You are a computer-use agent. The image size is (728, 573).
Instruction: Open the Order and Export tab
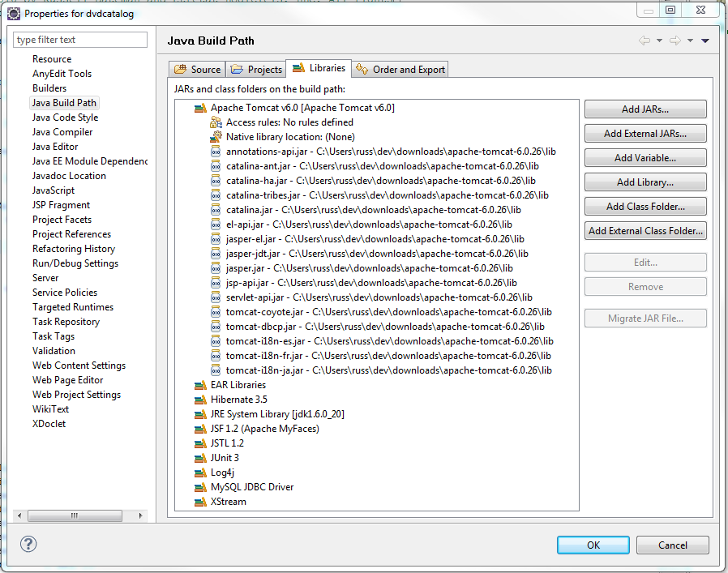tap(400, 70)
